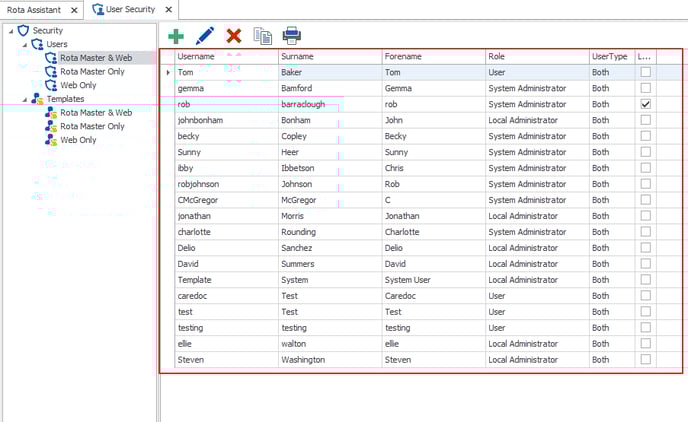Select Rota Master & Web under Users

click(x=96, y=58)
